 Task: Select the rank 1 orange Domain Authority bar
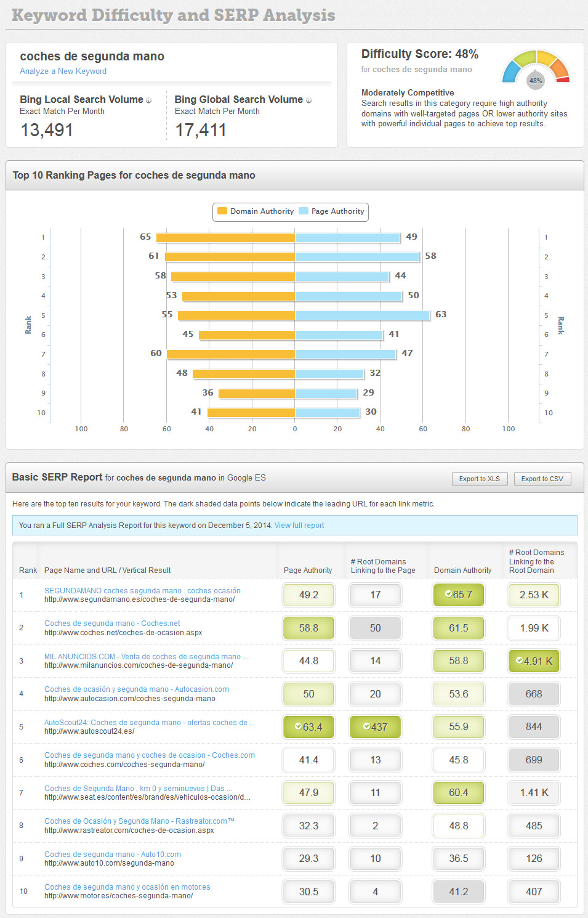(x=225, y=238)
